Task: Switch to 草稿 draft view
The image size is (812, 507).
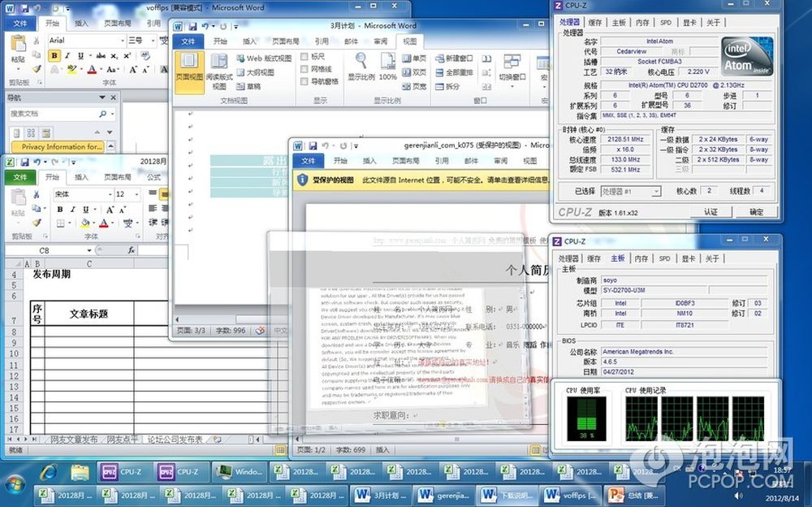Action: [x=248, y=86]
